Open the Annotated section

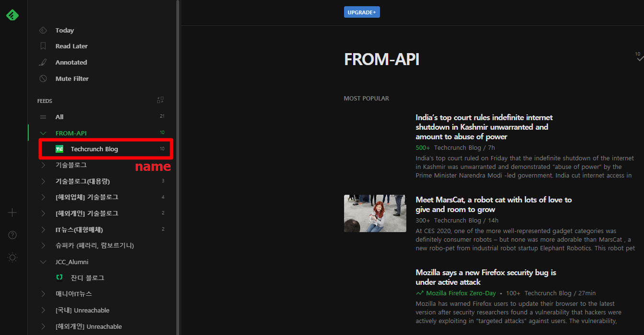click(x=71, y=62)
